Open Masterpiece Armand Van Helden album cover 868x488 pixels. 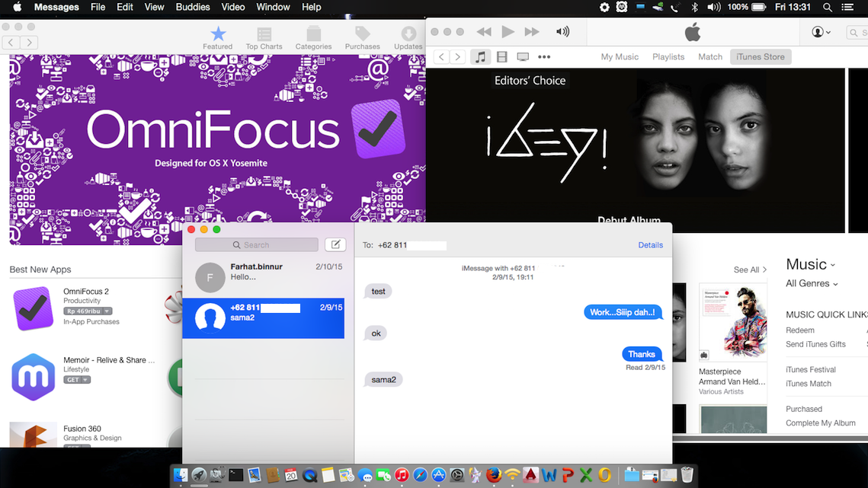pyautogui.click(x=733, y=323)
